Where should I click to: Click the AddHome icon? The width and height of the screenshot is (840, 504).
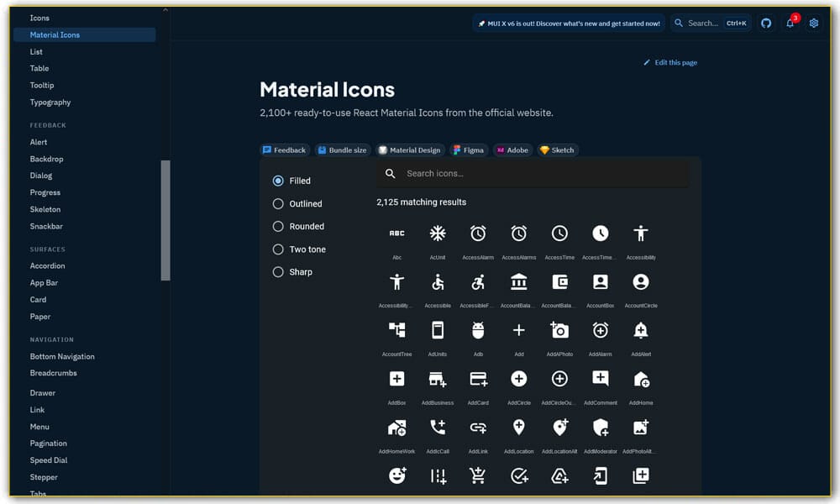(x=641, y=378)
